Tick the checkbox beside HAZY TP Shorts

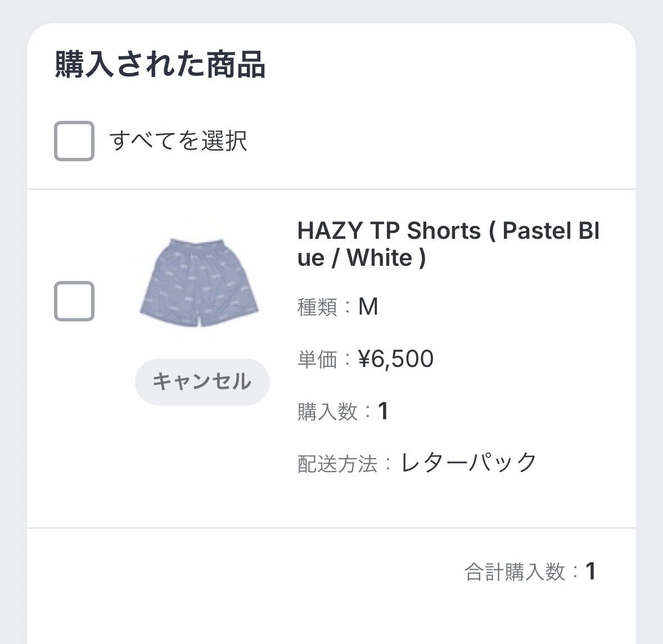click(x=74, y=301)
